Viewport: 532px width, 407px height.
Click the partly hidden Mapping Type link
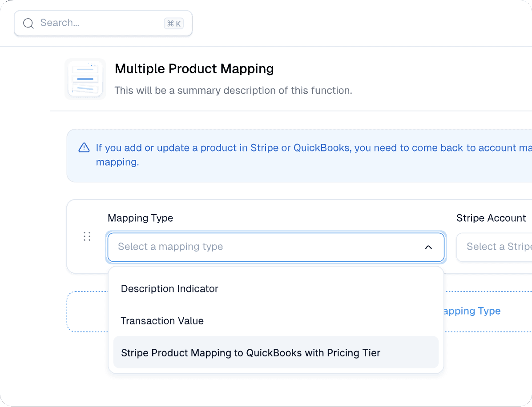(x=472, y=311)
